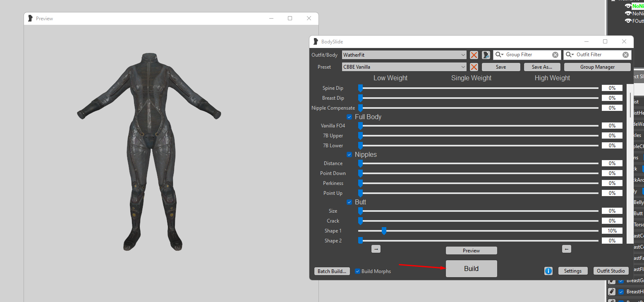
Task: Click the Low Weight column heading
Action: point(390,78)
